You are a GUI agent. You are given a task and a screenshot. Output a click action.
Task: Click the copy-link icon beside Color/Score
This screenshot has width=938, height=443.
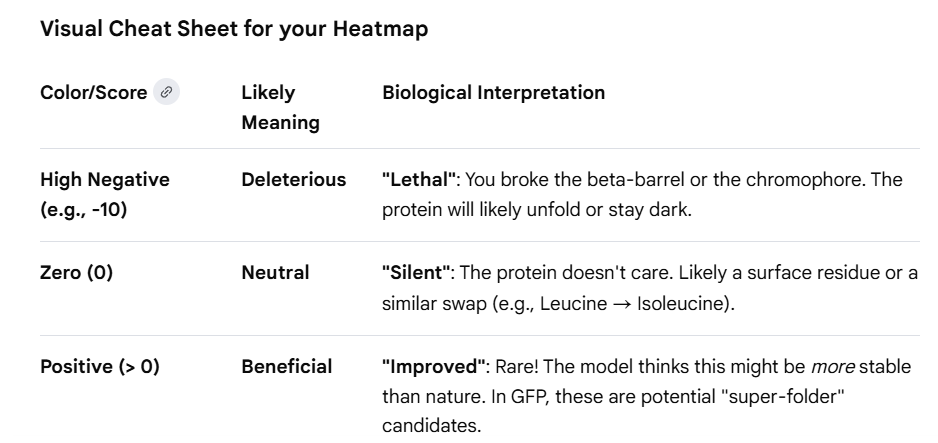point(166,92)
